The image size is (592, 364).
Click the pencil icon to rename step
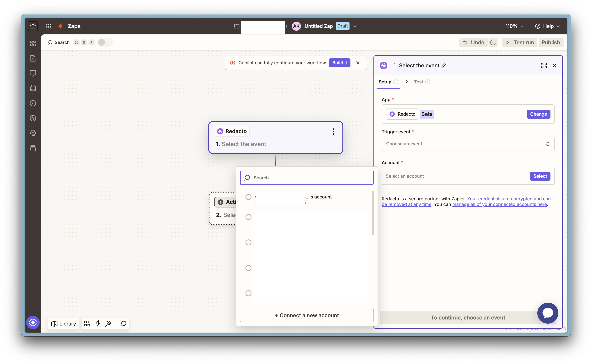[444, 65]
